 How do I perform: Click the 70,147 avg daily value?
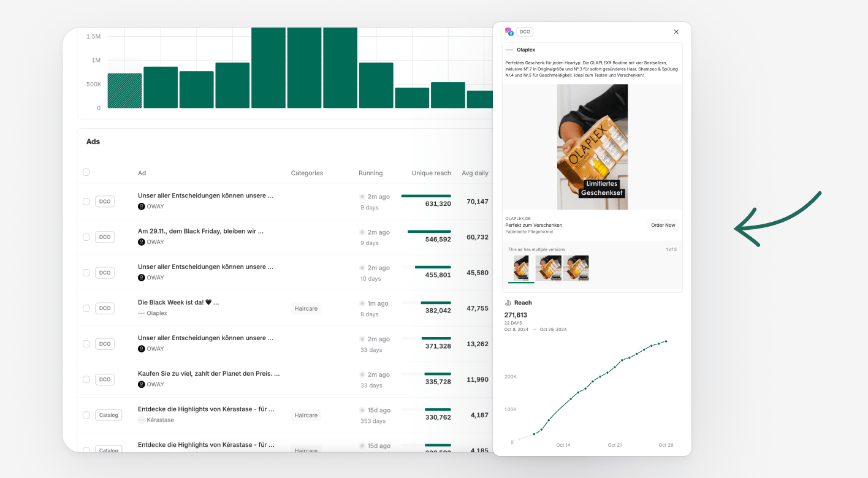(x=478, y=201)
